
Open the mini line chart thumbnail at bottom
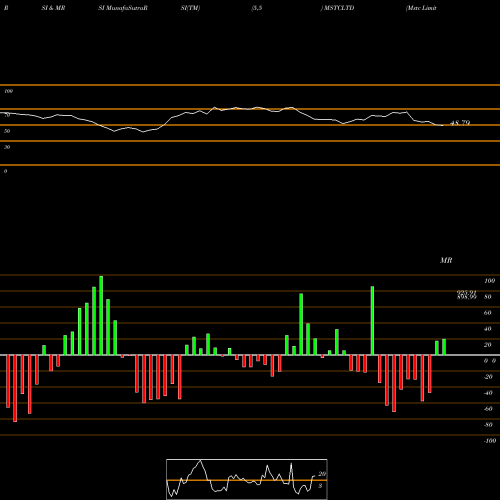click(x=247, y=479)
